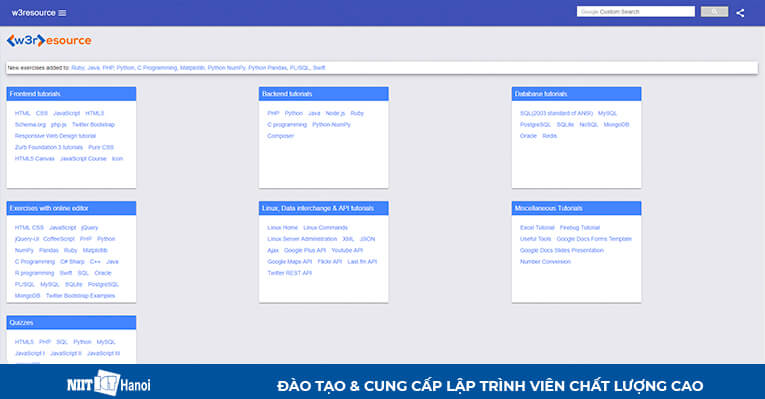The width and height of the screenshot is (765, 399).
Task: Open Linux Server Administration link
Action: 302,239
